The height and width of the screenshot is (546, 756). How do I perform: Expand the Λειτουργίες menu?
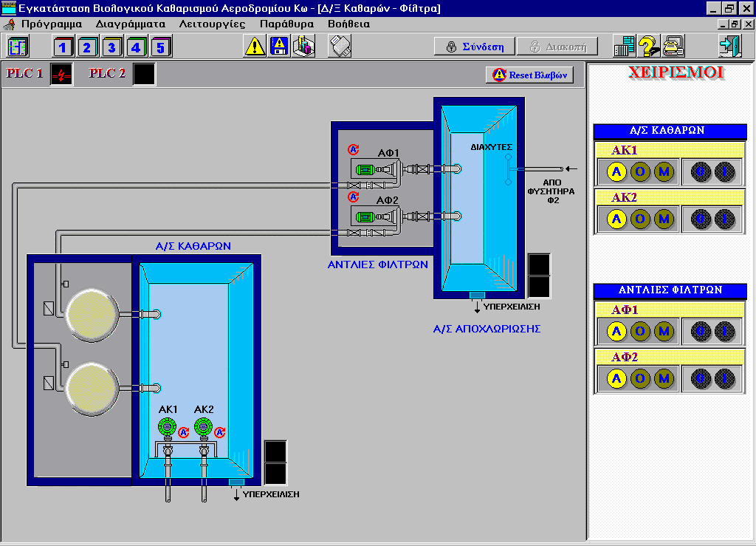(x=213, y=24)
